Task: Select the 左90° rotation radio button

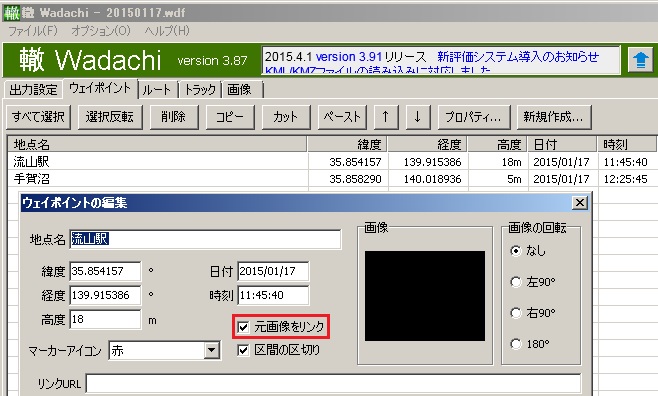Action: click(516, 282)
